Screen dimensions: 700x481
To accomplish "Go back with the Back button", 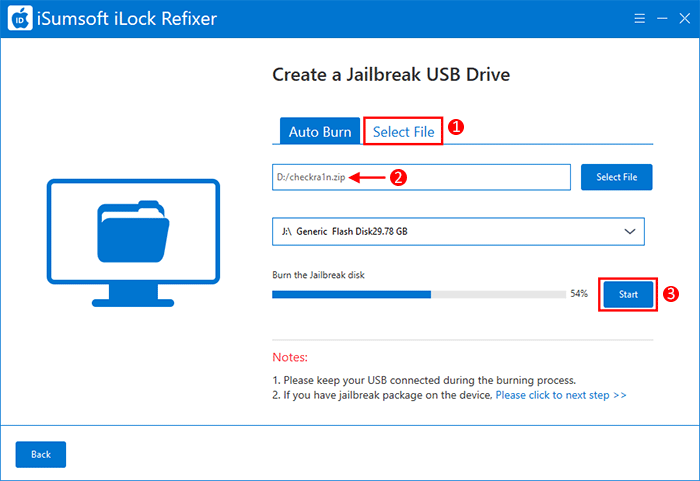I will tap(41, 455).
